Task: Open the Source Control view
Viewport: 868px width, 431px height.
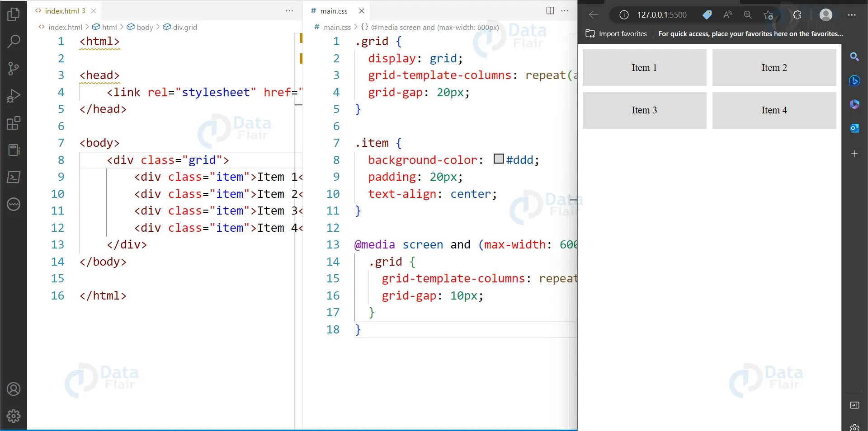Action: point(14,69)
